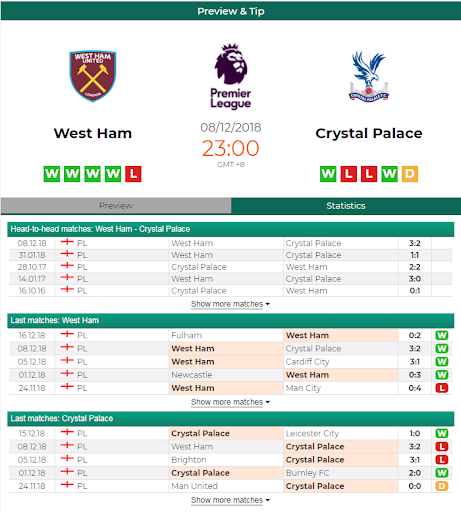Click the Cardiff City opponent name
Viewport: 461px width, 512px height.
click(x=307, y=362)
